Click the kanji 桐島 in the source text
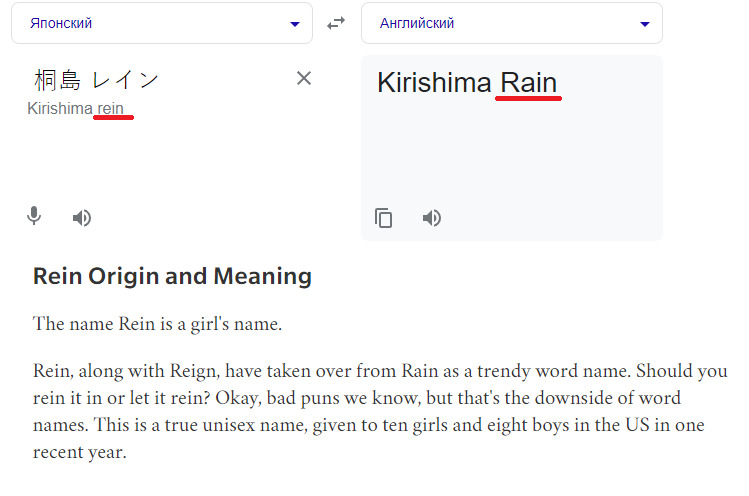The height and width of the screenshot is (496, 749). pos(57,79)
